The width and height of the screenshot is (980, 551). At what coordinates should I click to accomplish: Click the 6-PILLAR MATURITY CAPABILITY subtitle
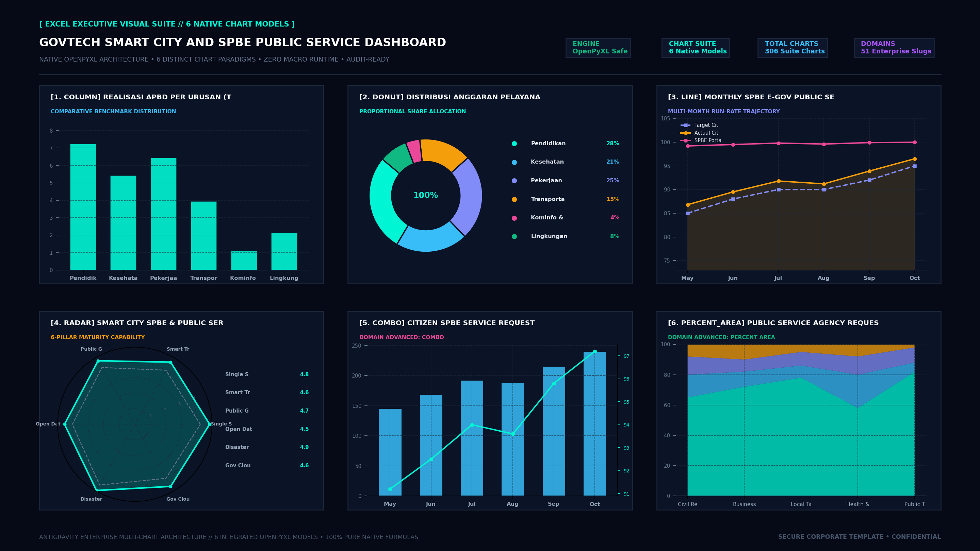(98, 337)
